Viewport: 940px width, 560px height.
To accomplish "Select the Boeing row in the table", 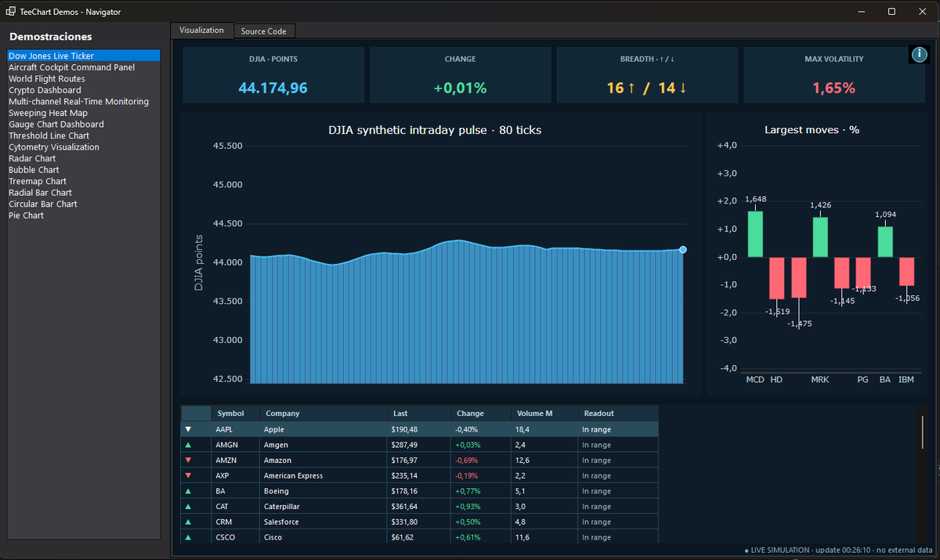I will coord(420,491).
